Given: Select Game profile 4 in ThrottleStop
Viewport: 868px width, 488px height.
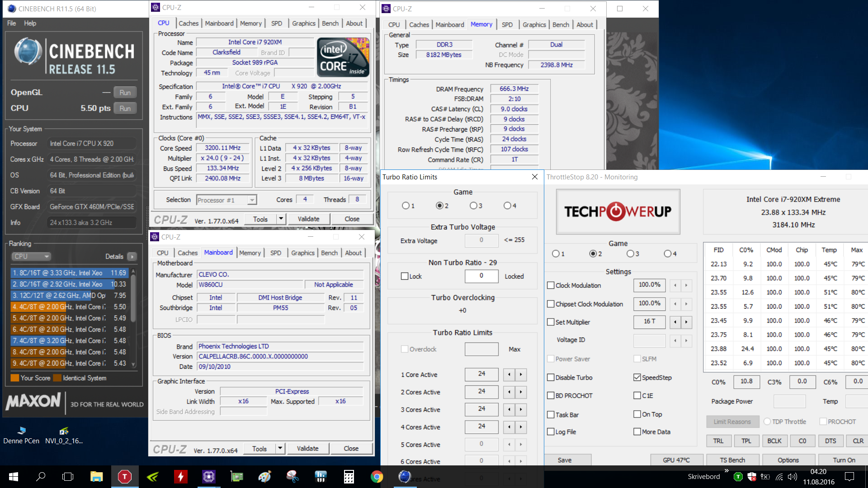Looking at the screenshot, I should click(667, 254).
